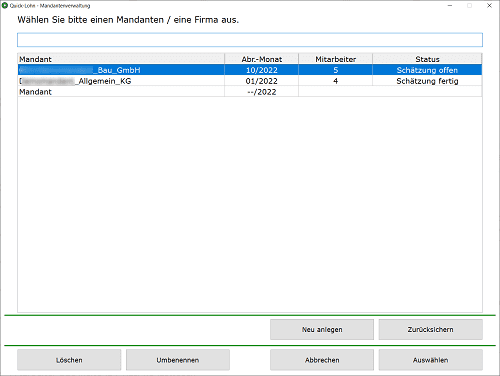500x376 pixels.
Task: Click the Schätzung offen status cell
Action: 427,70
